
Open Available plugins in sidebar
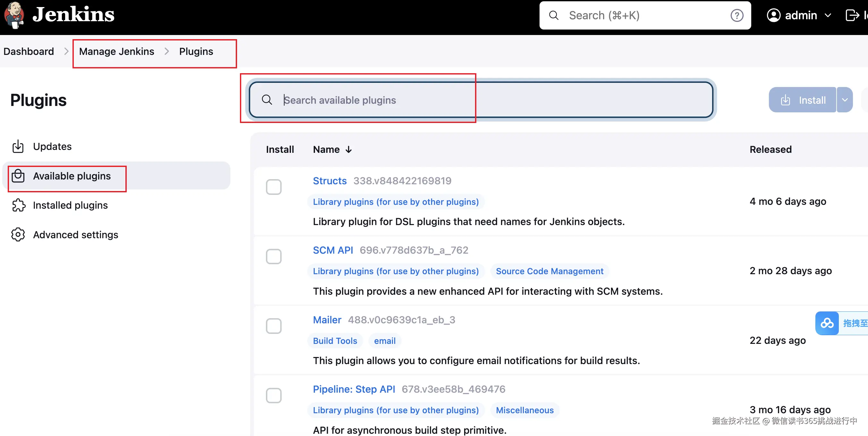point(72,176)
